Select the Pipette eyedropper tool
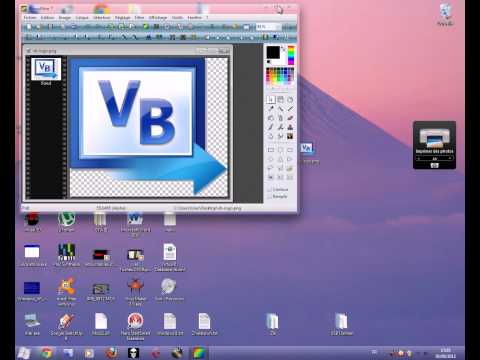This screenshot has width=480, height=360. click(x=271, y=109)
